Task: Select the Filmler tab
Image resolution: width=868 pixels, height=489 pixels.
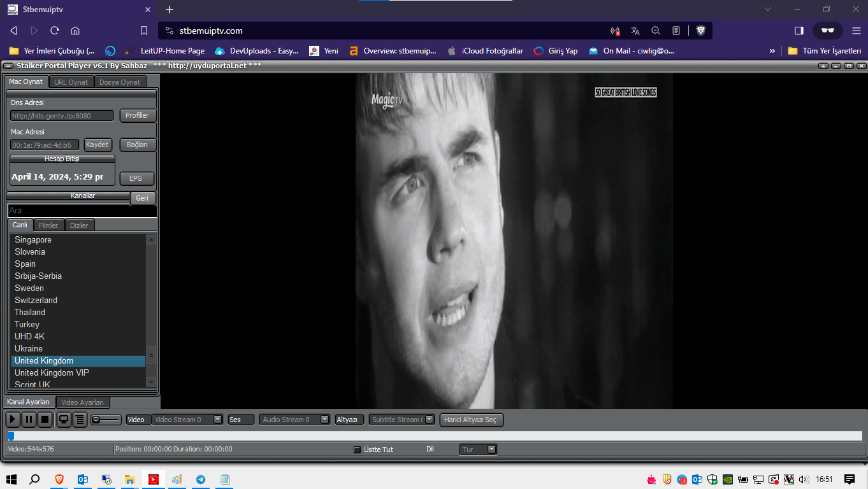Action: tap(48, 225)
